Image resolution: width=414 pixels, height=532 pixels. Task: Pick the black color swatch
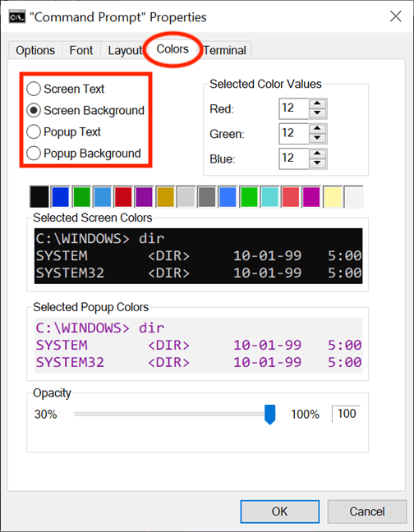[39, 196]
